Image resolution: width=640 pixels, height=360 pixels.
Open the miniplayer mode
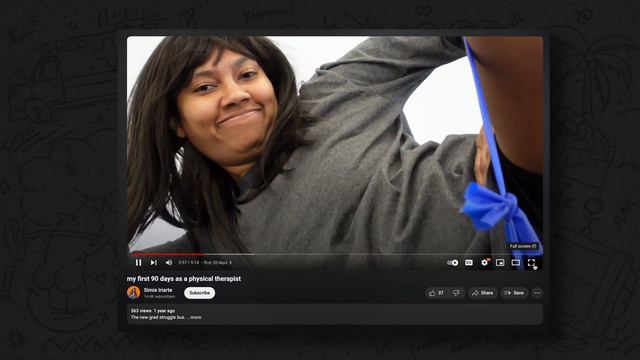500,262
